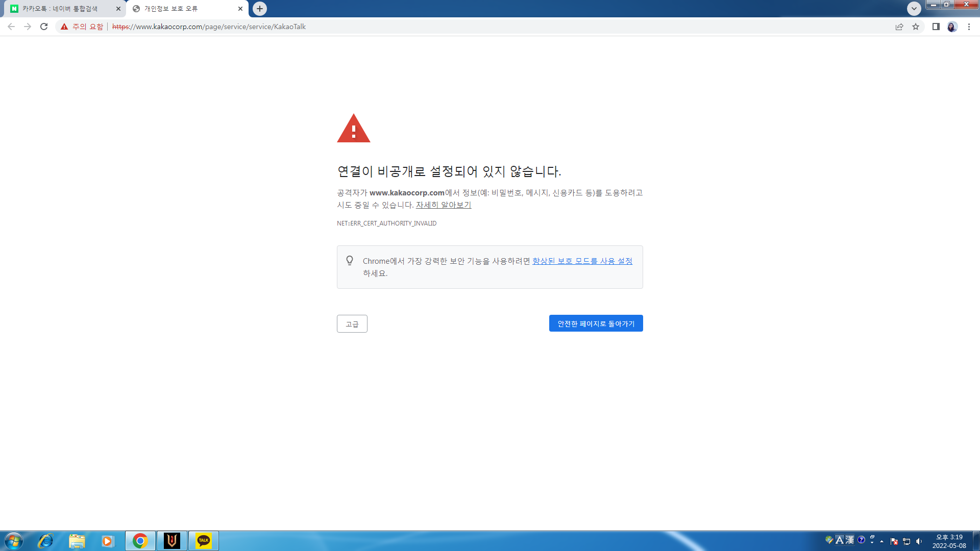The width and height of the screenshot is (980, 551).
Task: Click the Chrome taskbar icon
Action: pos(140,541)
